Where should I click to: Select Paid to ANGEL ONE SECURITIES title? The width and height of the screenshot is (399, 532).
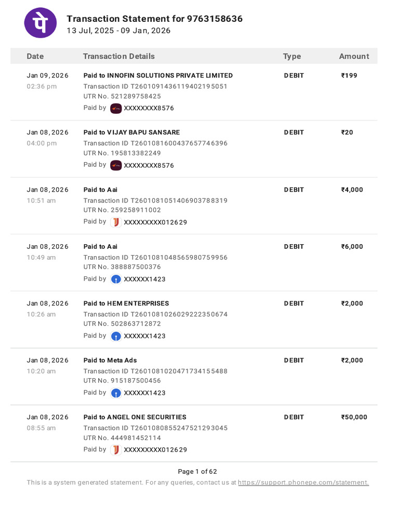click(x=135, y=417)
